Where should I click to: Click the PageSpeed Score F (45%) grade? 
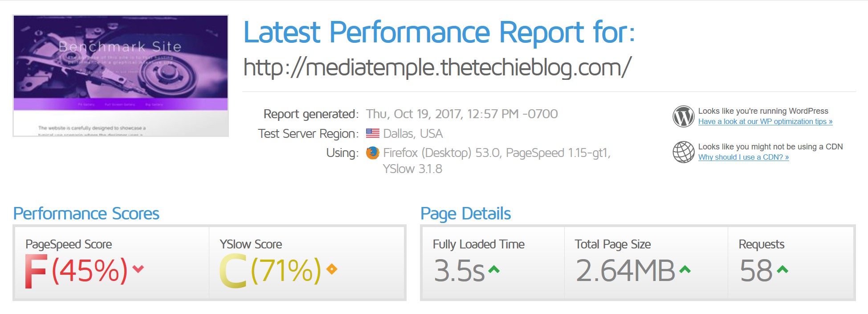(x=76, y=271)
